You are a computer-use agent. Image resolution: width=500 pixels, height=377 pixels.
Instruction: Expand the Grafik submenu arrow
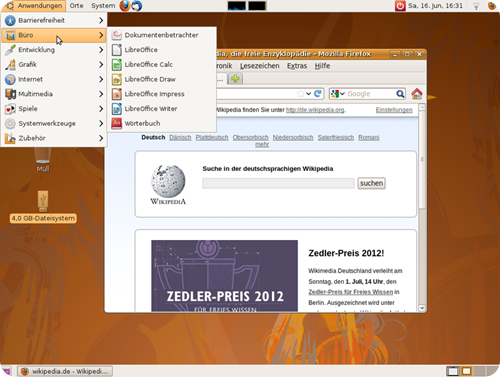point(101,64)
